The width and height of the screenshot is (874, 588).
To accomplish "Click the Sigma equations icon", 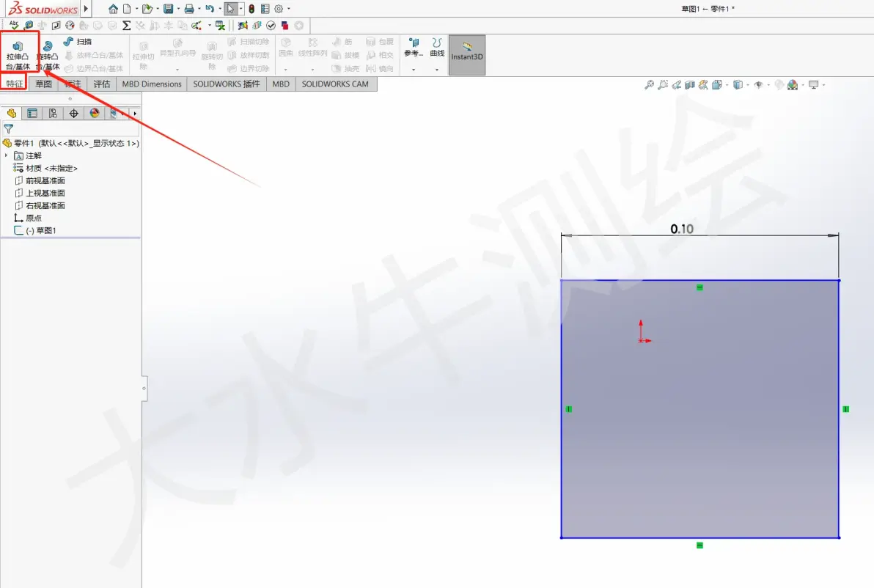I will click(127, 25).
